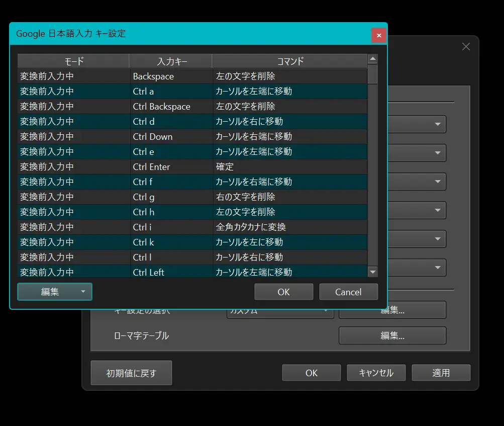Select the Ctrl Down key cell
This screenshot has height=426, width=504.
[171, 137]
